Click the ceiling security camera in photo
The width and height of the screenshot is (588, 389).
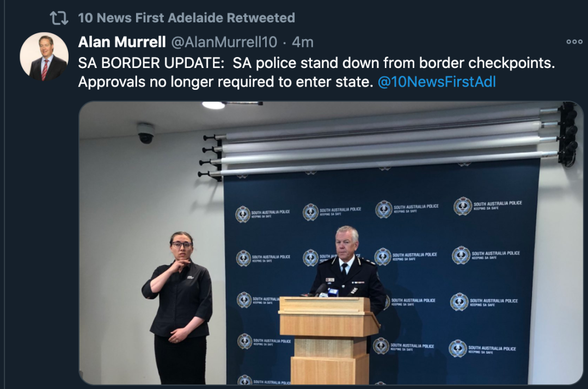pyautogui.click(x=145, y=133)
